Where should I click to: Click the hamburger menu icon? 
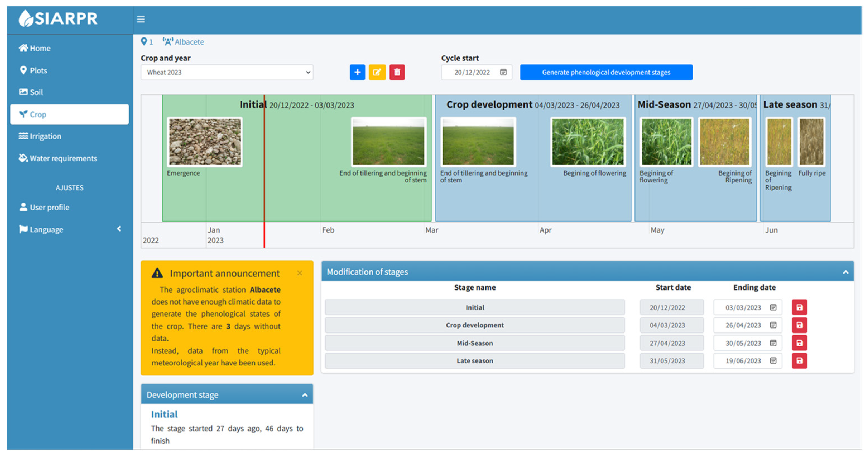tap(141, 19)
